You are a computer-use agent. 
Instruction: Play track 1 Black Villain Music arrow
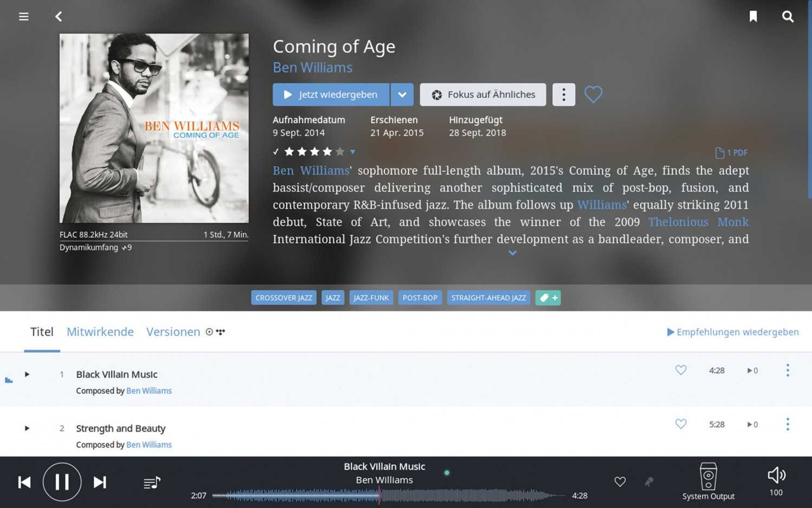[x=27, y=374]
